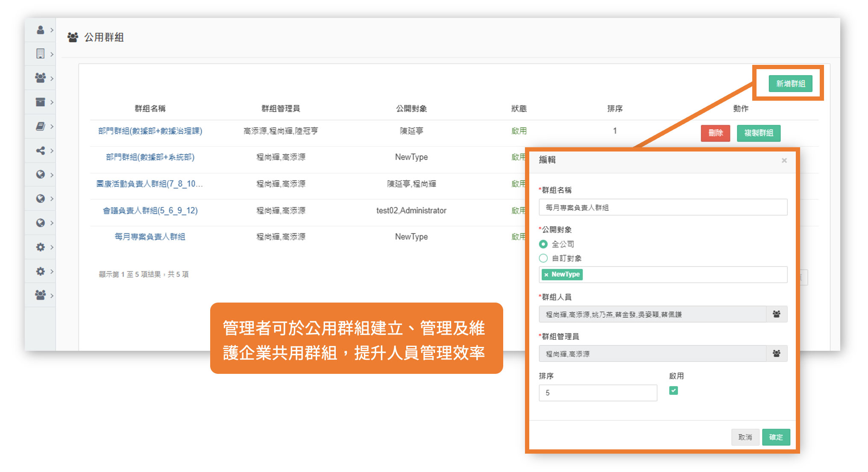This screenshot has height=472, width=868.
Task: Click the 群組管理員 field with 程尚輝,高添源
Action: pos(653,354)
